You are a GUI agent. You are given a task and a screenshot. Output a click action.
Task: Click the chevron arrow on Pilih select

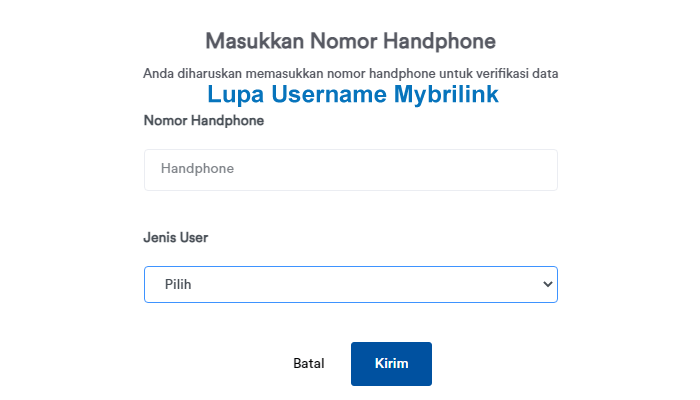click(x=547, y=284)
